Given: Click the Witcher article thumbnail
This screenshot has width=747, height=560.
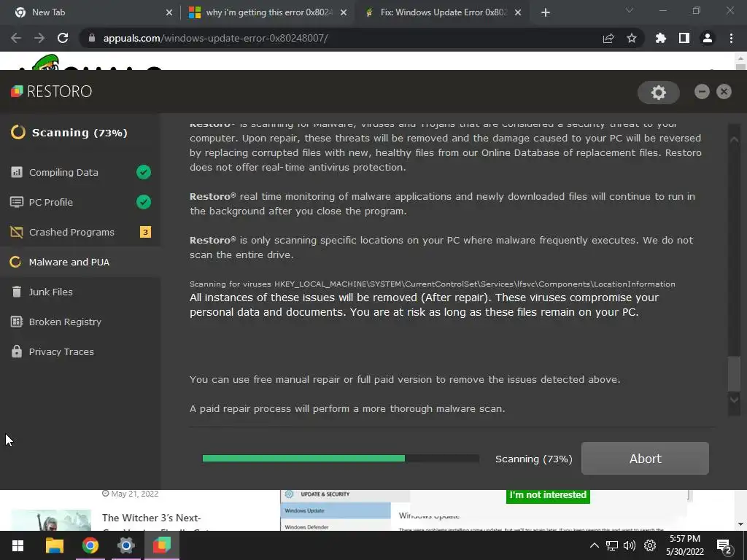Looking at the screenshot, I should 51,520.
